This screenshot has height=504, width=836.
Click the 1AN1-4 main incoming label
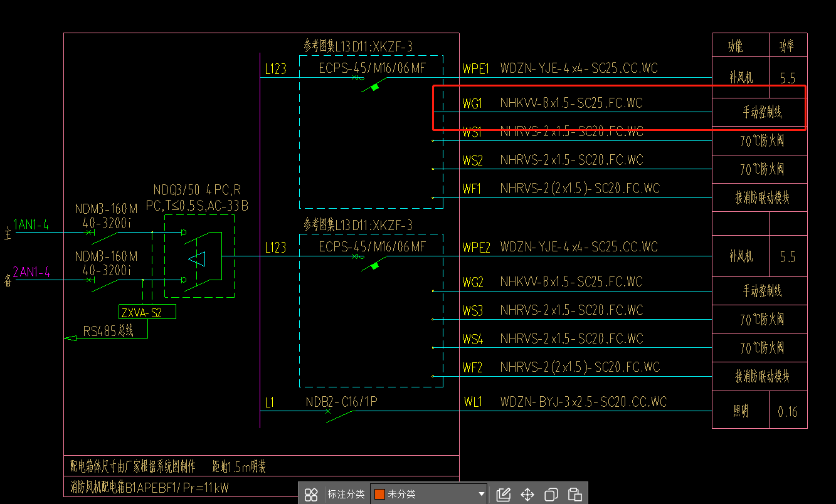click(31, 224)
